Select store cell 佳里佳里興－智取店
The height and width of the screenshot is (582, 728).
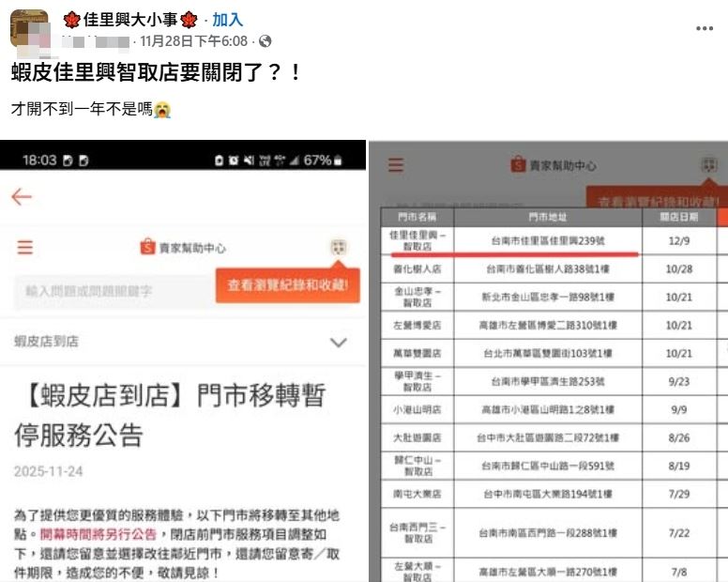tap(417, 240)
